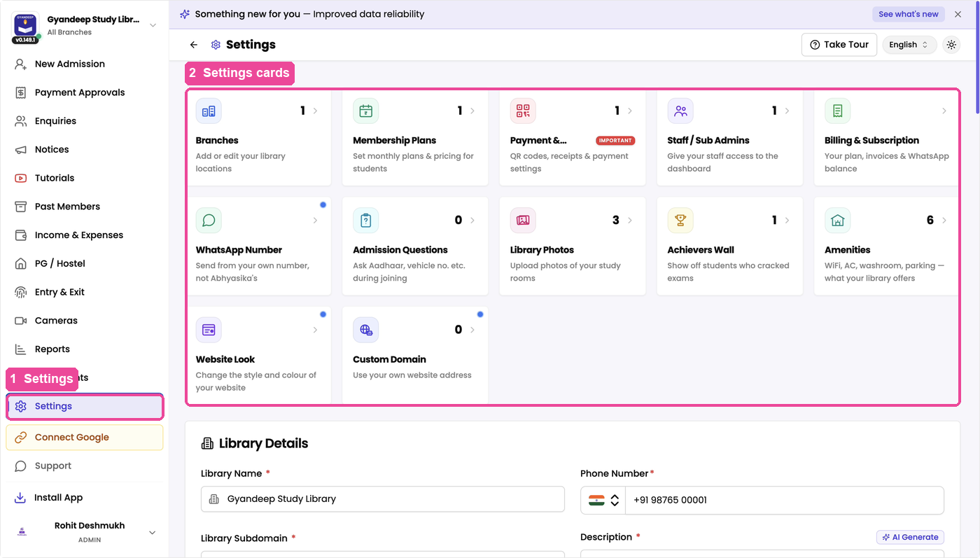Click the Membership Plans calendar icon
The height and width of the screenshot is (558, 980).
[x=365, y=111]
